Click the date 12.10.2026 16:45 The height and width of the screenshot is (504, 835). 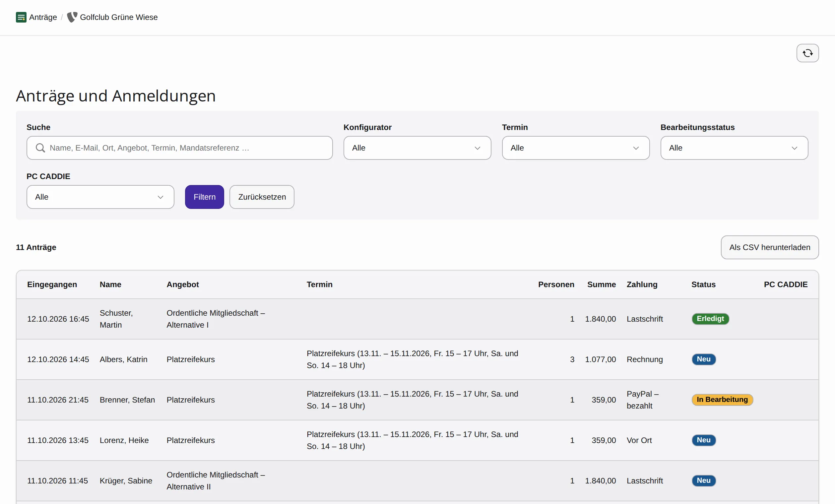[58, 319]
